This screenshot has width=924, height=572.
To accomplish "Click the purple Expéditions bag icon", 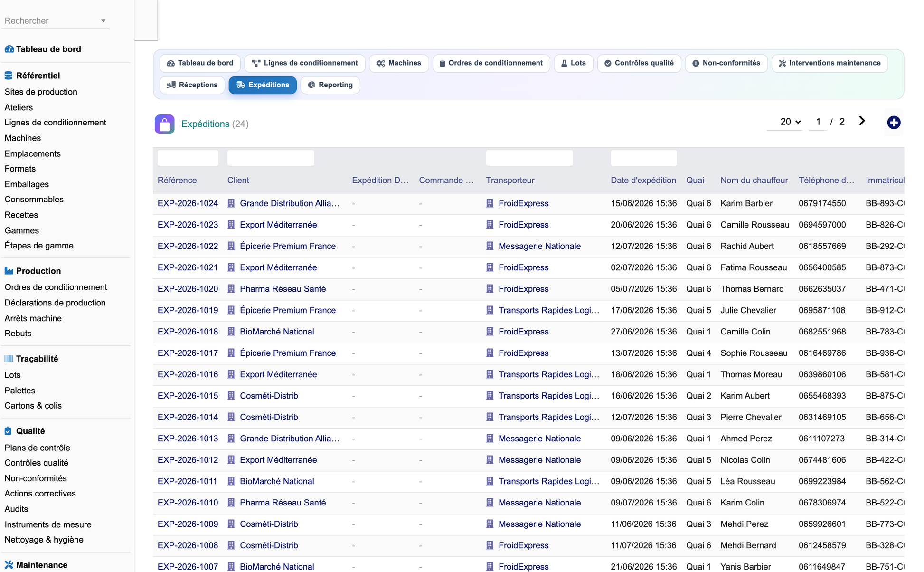I will (x=164, y=124).
